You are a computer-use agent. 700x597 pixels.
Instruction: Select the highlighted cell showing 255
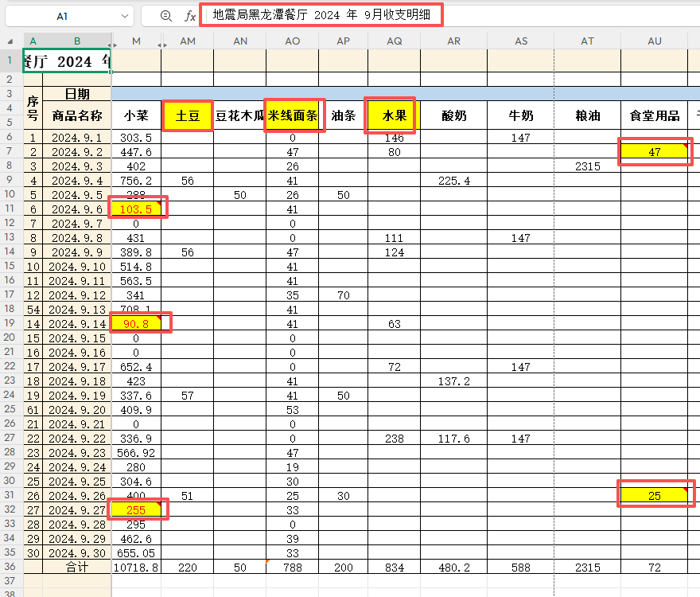click(x=137, y=510)
